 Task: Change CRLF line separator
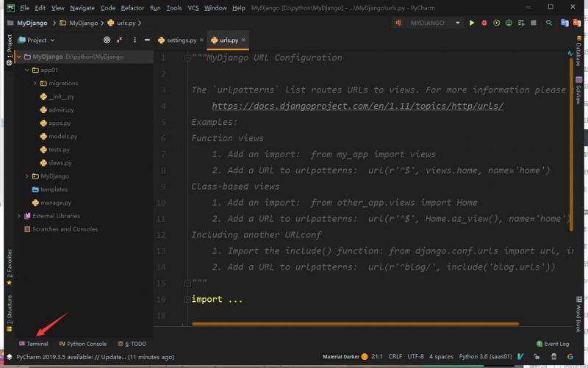click(x=395, y=357)
